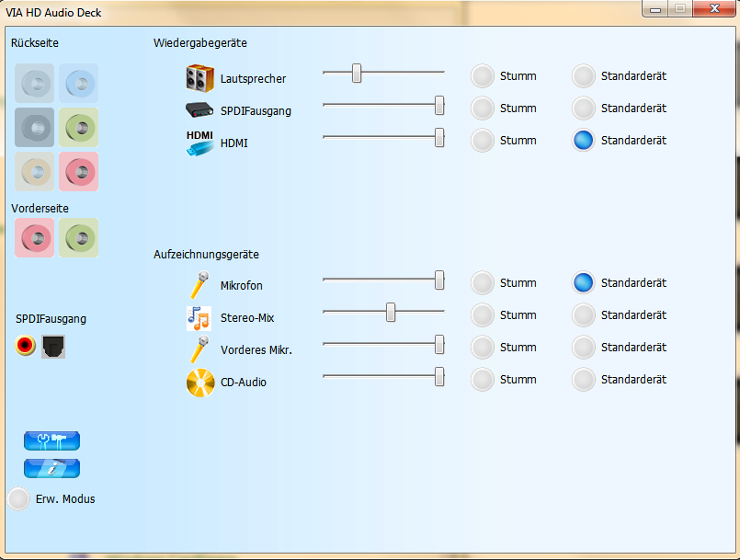This screenshot has height=560, width=740.
Task: Click the blue rear line-in jack icon
Action: click(79, 84)
